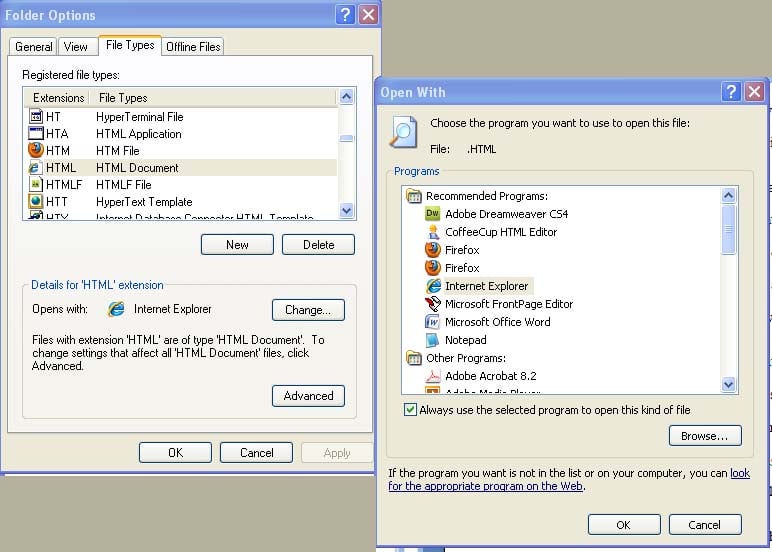
Task: Select the HTML Internet Explorer file icon
Action: (34, 167)
